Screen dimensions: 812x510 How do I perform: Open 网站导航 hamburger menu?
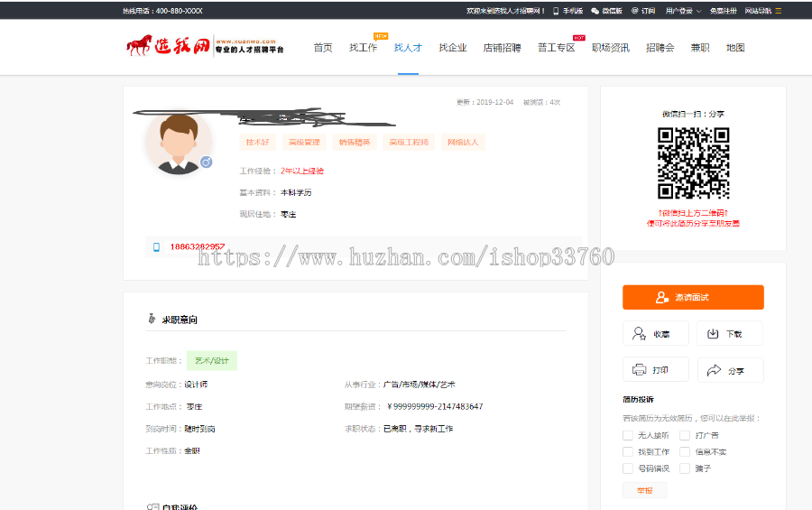click(x=763, y=11)
